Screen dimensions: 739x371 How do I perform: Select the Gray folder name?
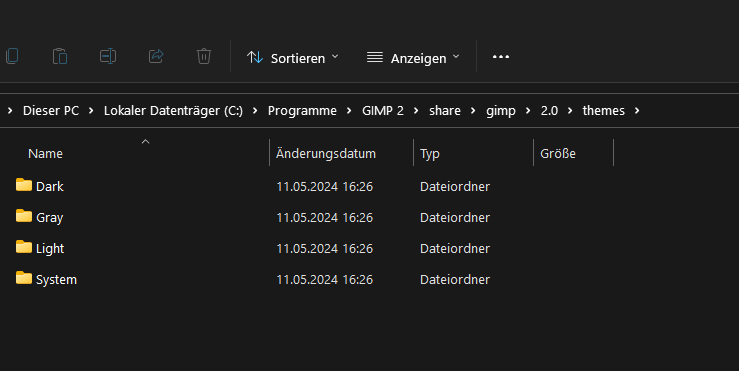point(49,218)
